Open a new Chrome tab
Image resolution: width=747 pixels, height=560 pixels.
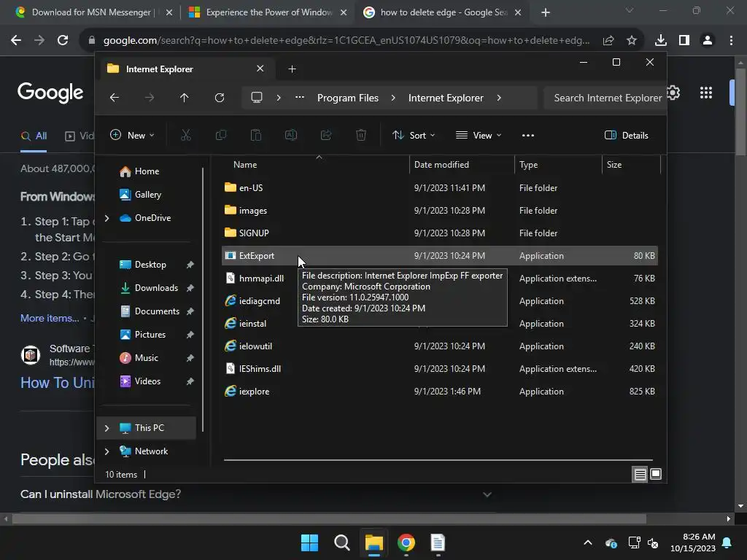point(546,12)
